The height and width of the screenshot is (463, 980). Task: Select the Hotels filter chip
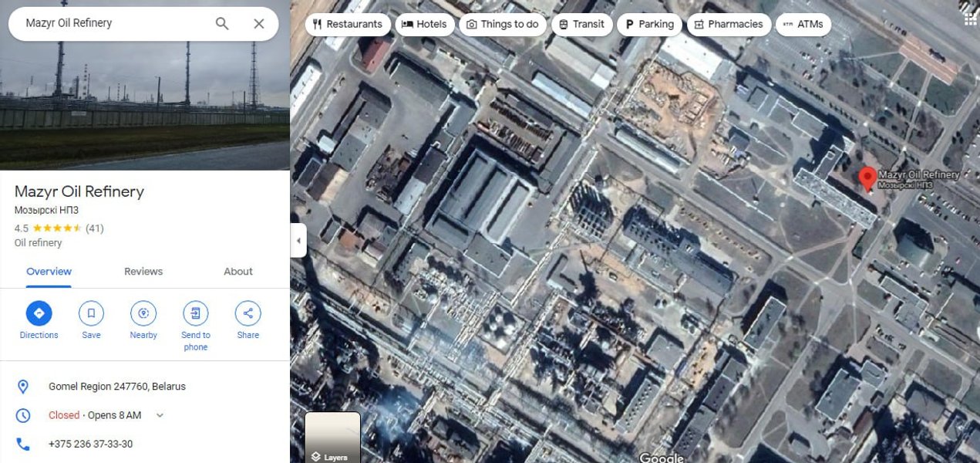(425, 24)
